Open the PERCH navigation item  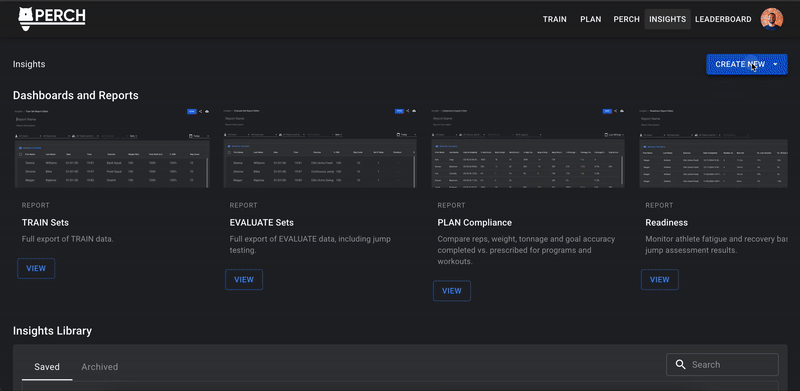click(x=626, y=19)
